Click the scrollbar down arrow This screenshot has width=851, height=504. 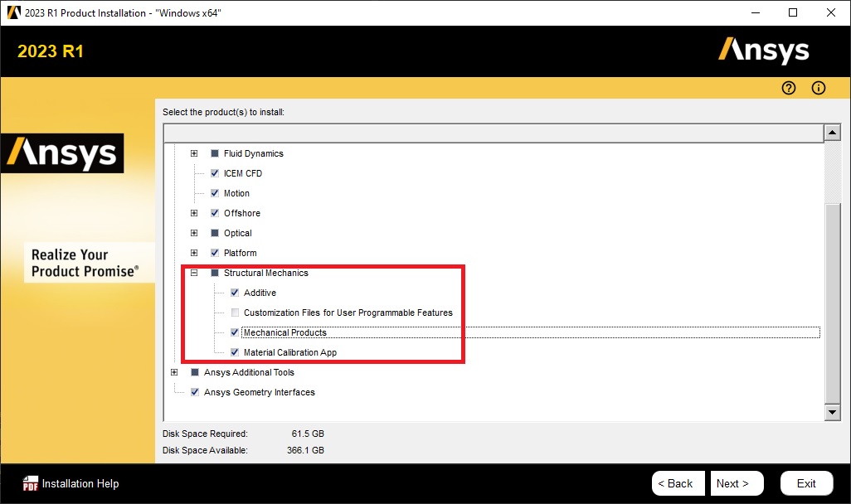(832, 412)
